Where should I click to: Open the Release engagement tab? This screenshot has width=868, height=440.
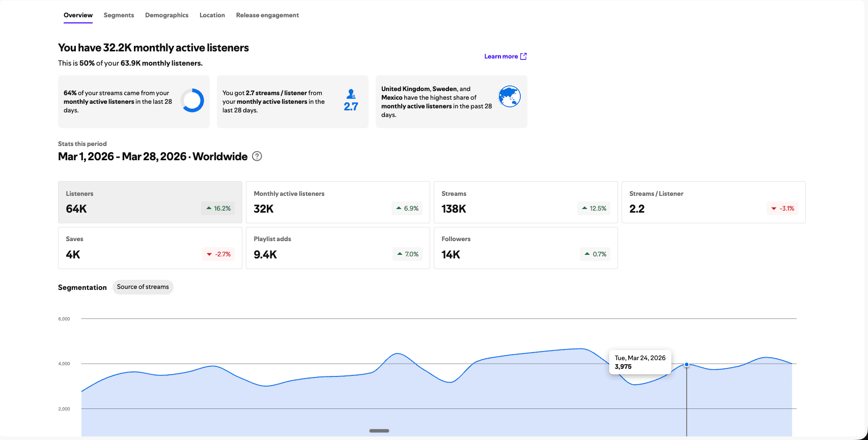(267, 15)
